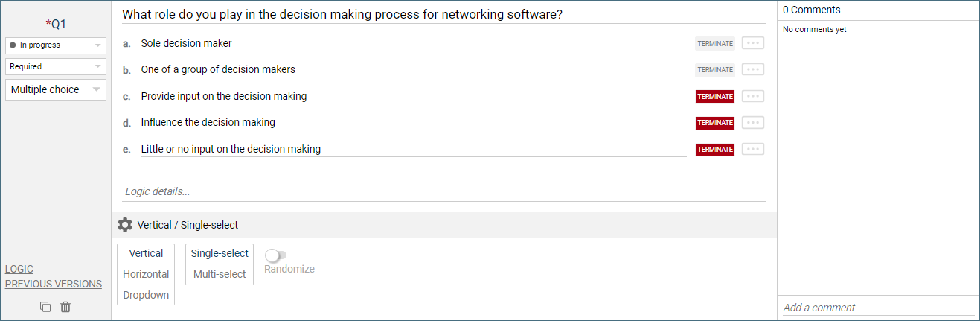Toggle the Randomize switch
The width and height of the screenshot is (980, 321).
tap(276, 255)
